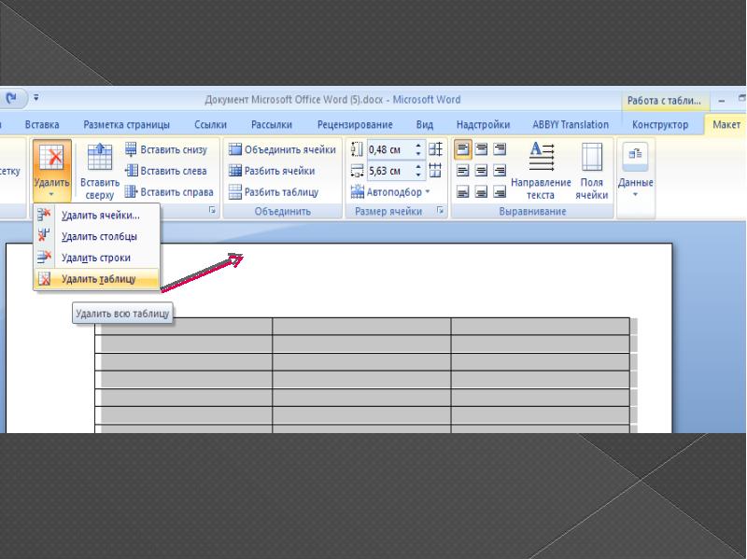Switch to the Конструктор tab
The image size is (747, 560).
click(x=660, y=124)
